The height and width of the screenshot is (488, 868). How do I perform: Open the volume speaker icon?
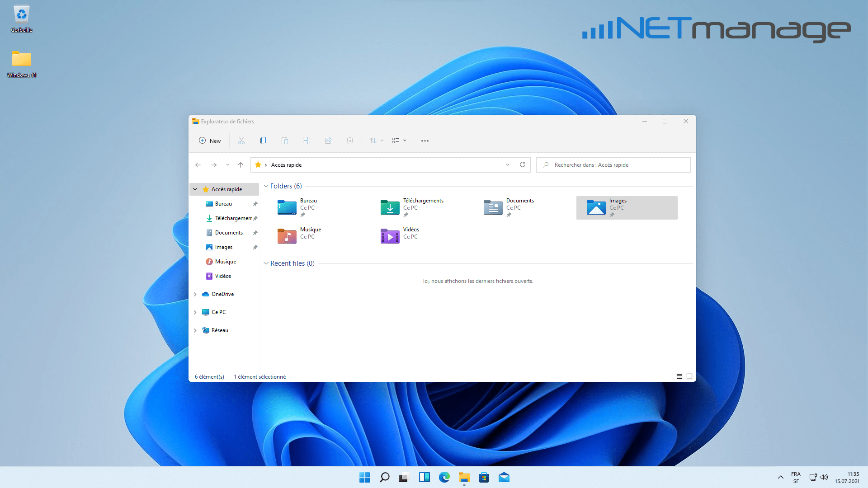coord(824,477)
